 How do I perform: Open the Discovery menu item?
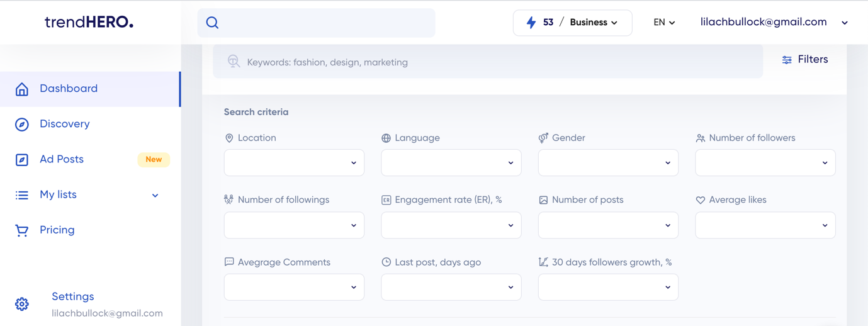point(64,124)
